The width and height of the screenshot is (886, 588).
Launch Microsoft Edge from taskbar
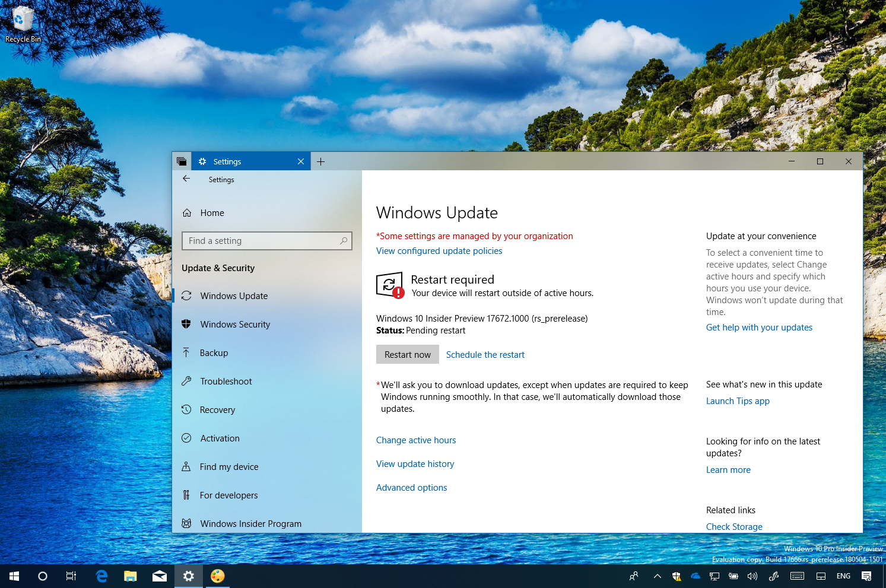[102, 576]
